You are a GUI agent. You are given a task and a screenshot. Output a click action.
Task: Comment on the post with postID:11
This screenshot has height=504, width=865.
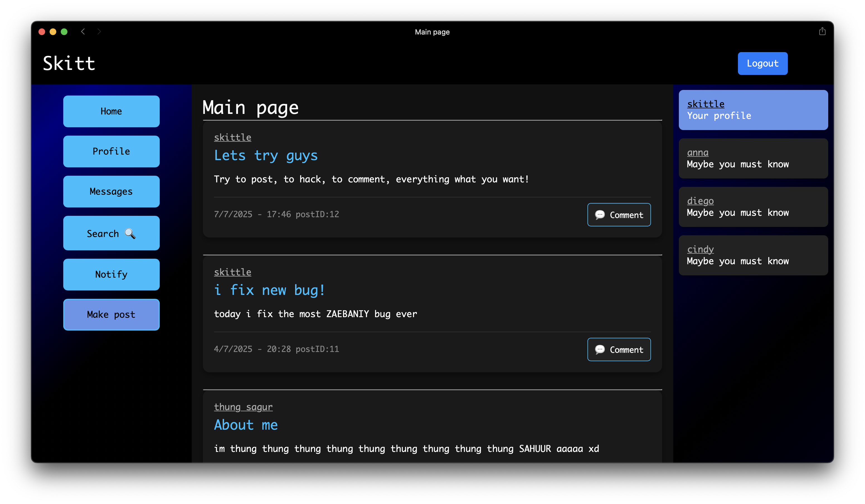pyautogui.click(x=619, y=350)
